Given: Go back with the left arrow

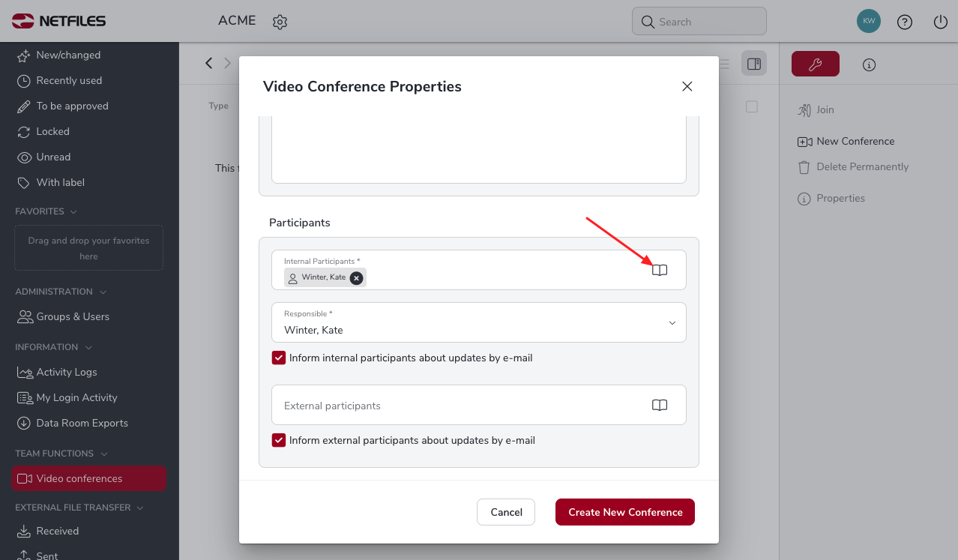Looking at the screenshot, I should click(209, 63).
